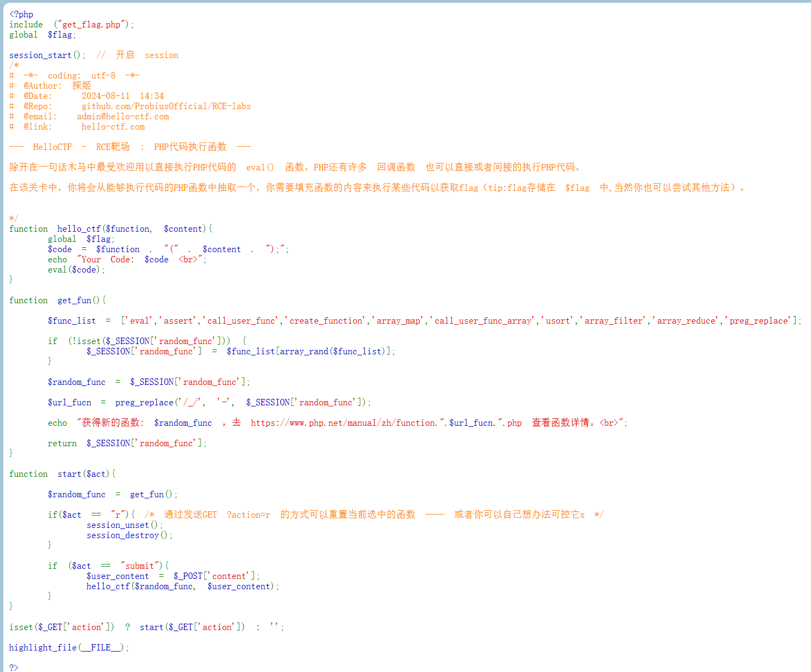This screenshot has height=672, width=811.
Task: Click the session_start() call
Action: coord(47,55)
